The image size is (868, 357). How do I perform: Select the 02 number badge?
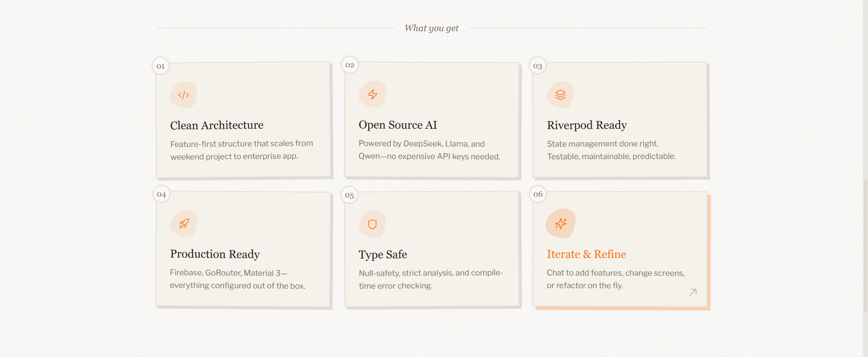350,65
